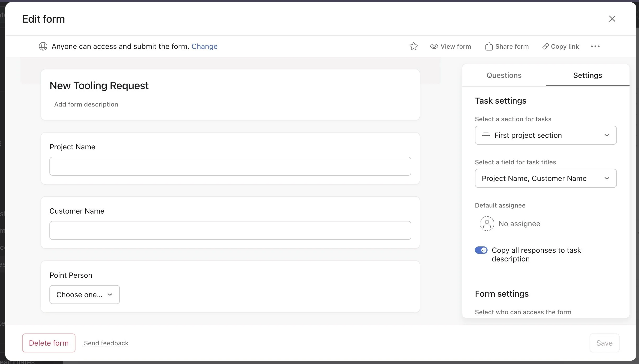Viewport: 639px width, 364px height.
Task: Open View form preview
Action: point(450,46)
